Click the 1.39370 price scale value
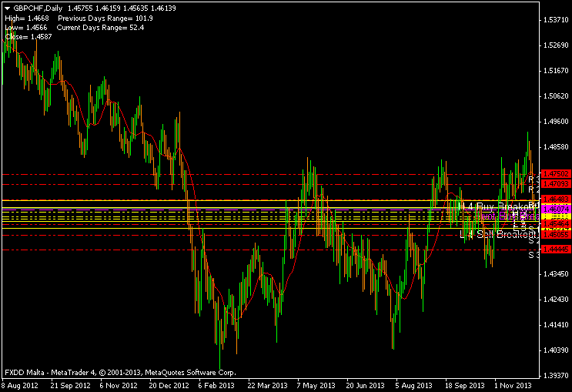The width and height of the screenshot is (572, 392). (555, 375)
